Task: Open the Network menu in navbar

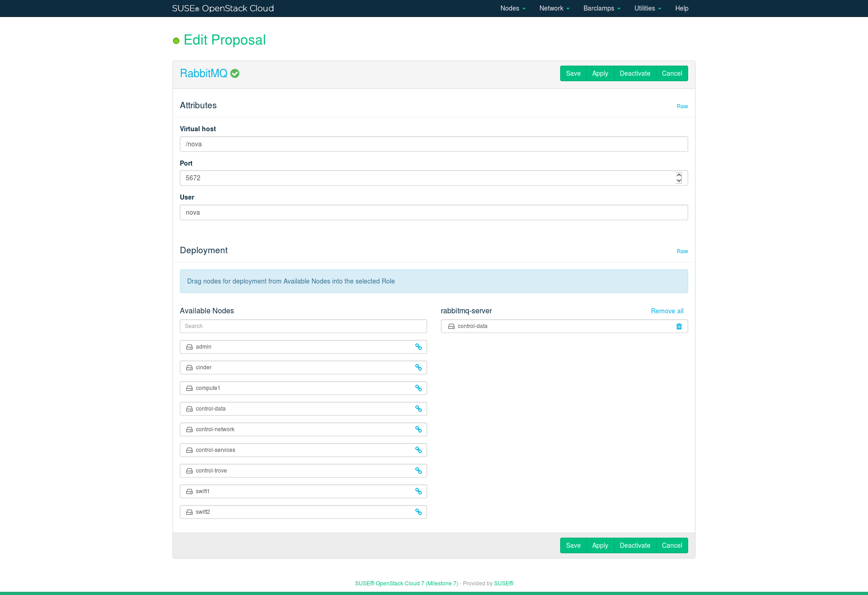Action: (554, 8)
